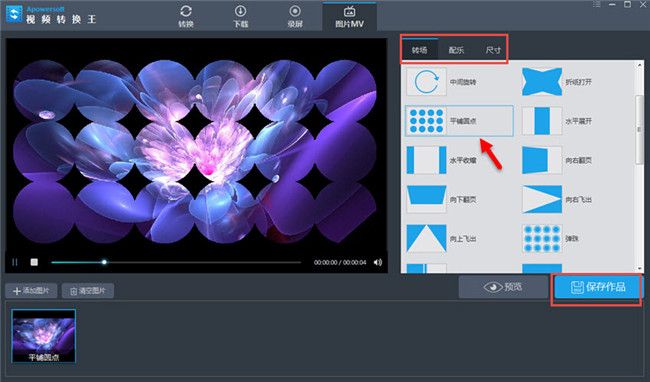Stop the preview playback

pyautogui.click(x=34, y=262)
